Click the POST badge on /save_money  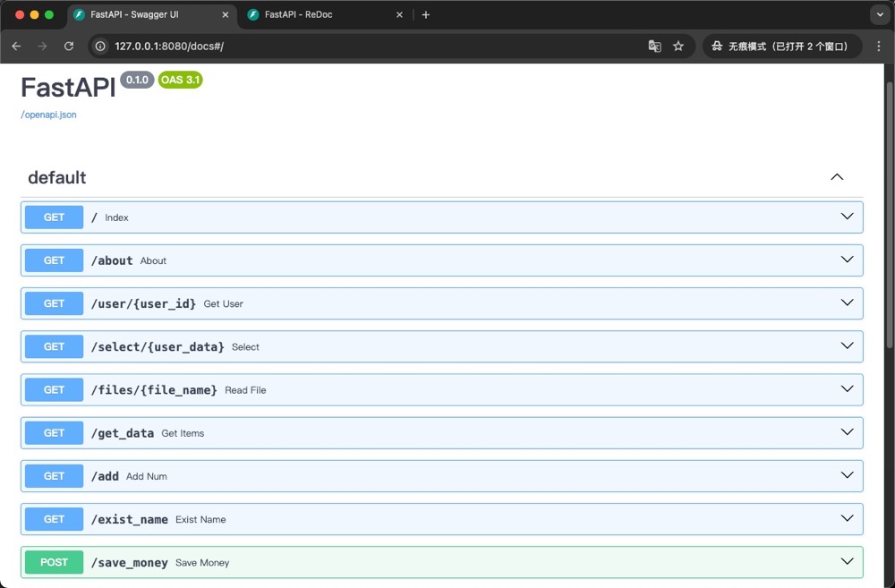click(54, 562)
